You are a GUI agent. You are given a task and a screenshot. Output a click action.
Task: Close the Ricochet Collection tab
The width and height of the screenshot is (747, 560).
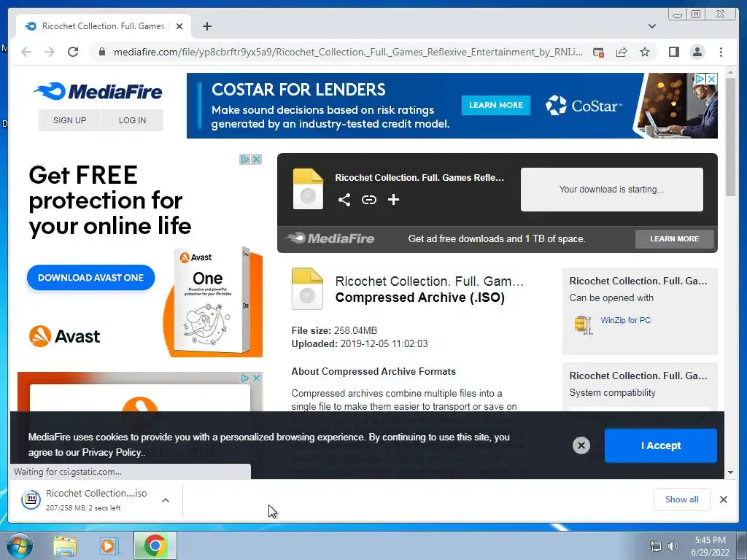[x=179, y=26]
